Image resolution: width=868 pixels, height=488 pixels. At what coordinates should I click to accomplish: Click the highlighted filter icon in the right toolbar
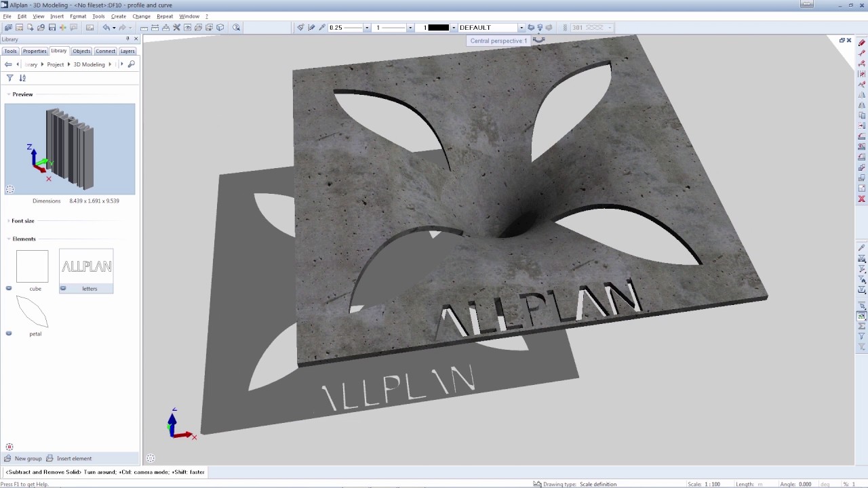(x=862, y=316)
